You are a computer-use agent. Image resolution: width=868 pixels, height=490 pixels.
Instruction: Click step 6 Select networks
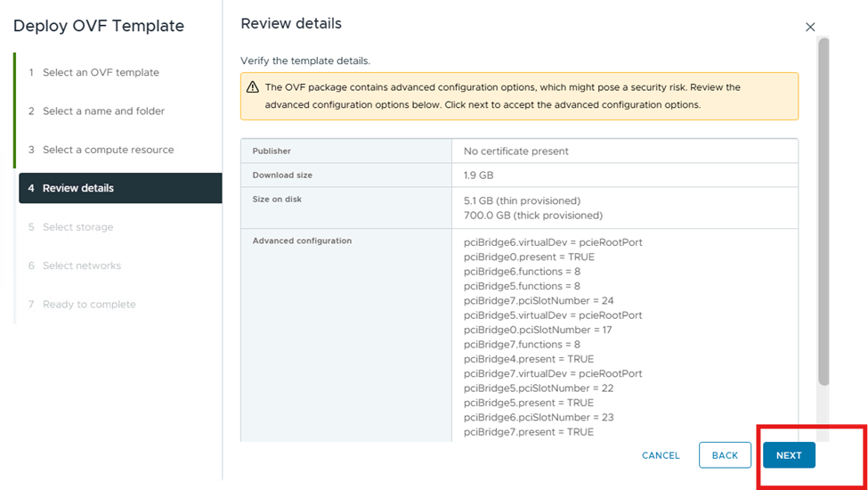coord(81,265)
